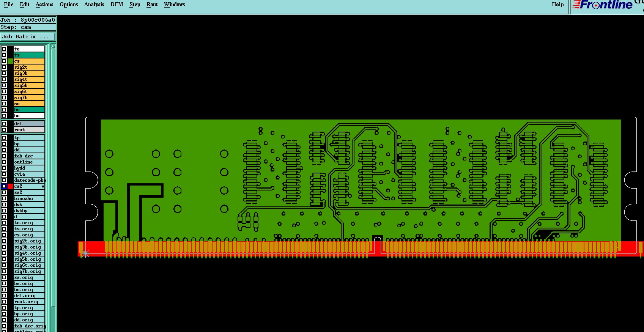Select the biaozhu layer row
644x332 pixels.
click(x=29, y=198)
